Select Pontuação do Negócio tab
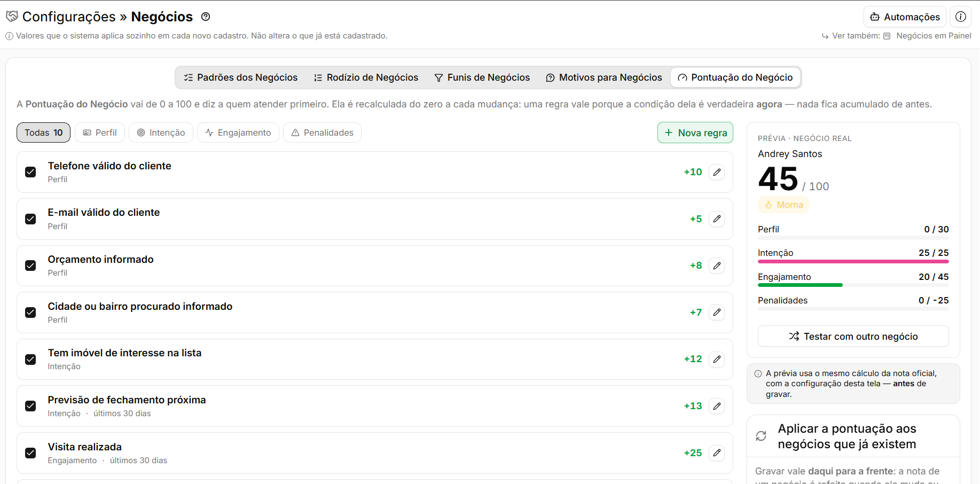The image size is (980, 484). click(735, 77)
